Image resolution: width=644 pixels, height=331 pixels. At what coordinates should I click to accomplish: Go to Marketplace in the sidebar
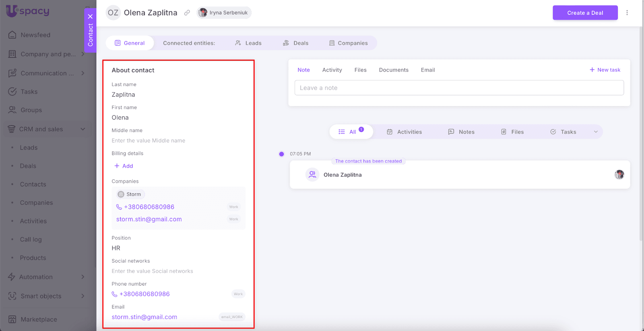(x=39, y=319)
